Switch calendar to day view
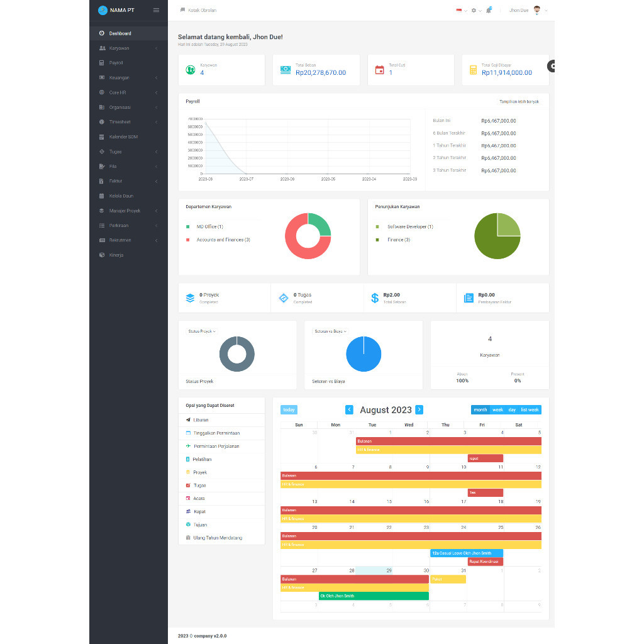Image resolution: width=644 pixels, height=644 pixels. point(512,409)
